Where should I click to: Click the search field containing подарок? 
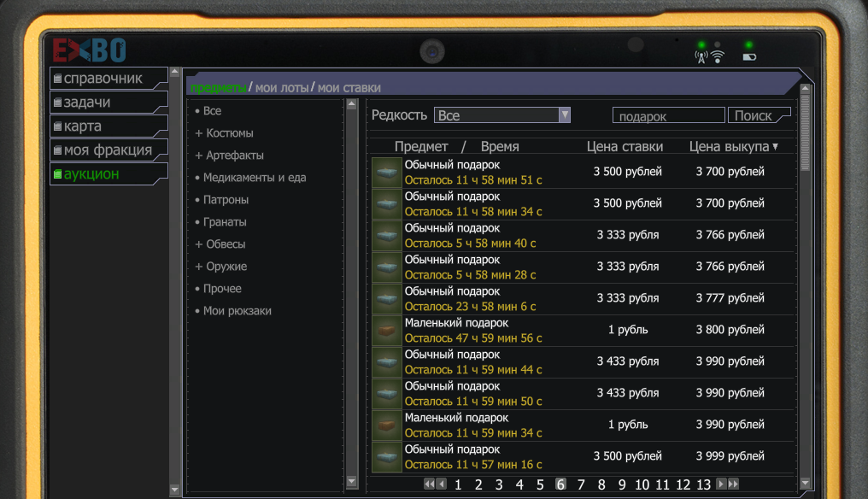[669, 115]
